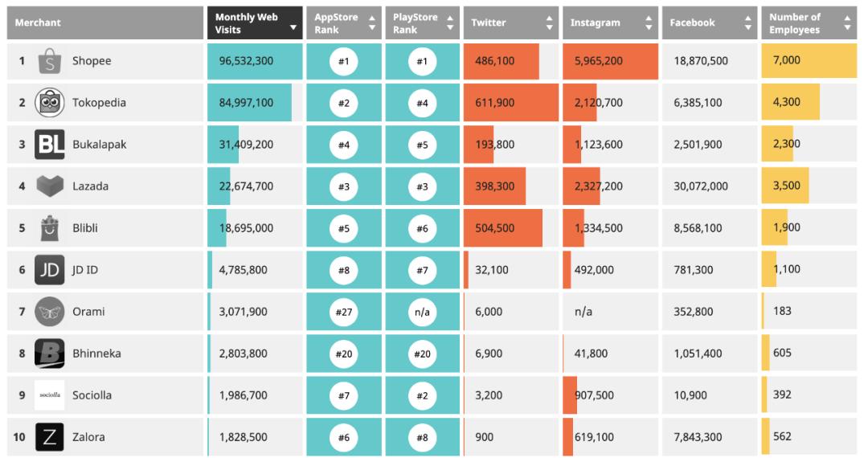Click the Blibli bag logo
The height and width of the screenshot is (458, 868).
(x=49, y=228)
